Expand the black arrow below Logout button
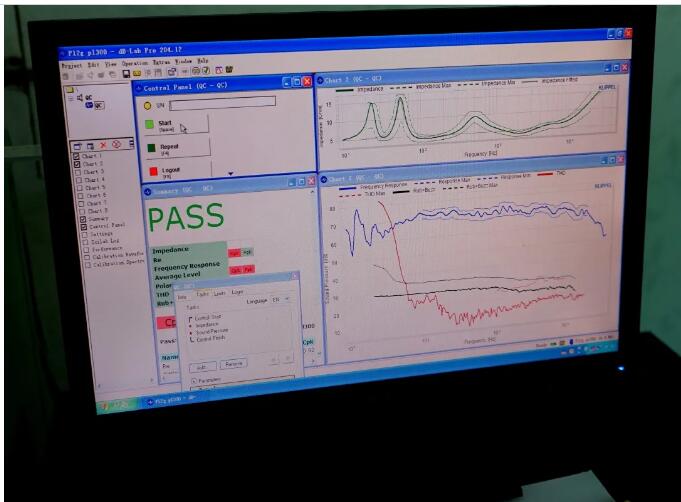The width and height of the screenshot is (681, 502). (x=231, y=174)
